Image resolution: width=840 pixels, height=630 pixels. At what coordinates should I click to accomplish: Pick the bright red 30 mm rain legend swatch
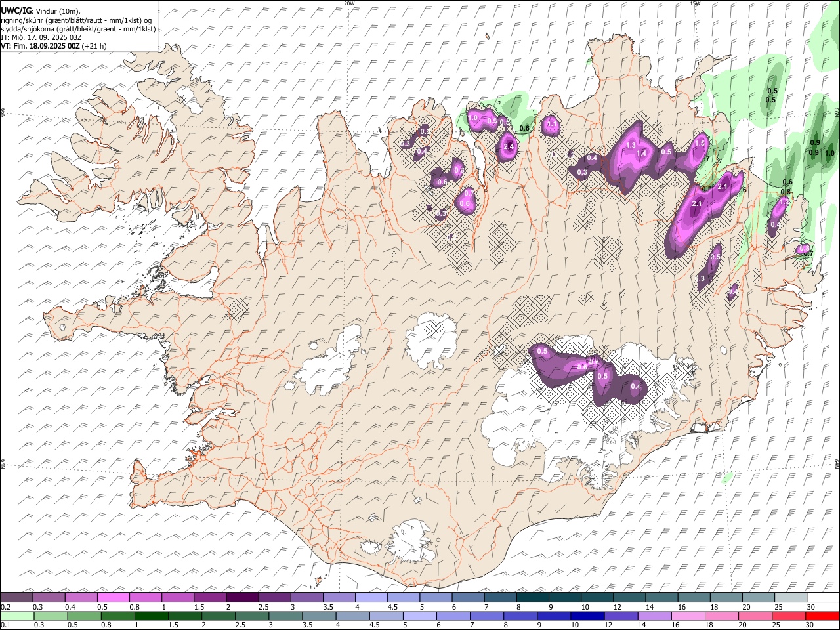pyautogui.click(x=822, y=616)
